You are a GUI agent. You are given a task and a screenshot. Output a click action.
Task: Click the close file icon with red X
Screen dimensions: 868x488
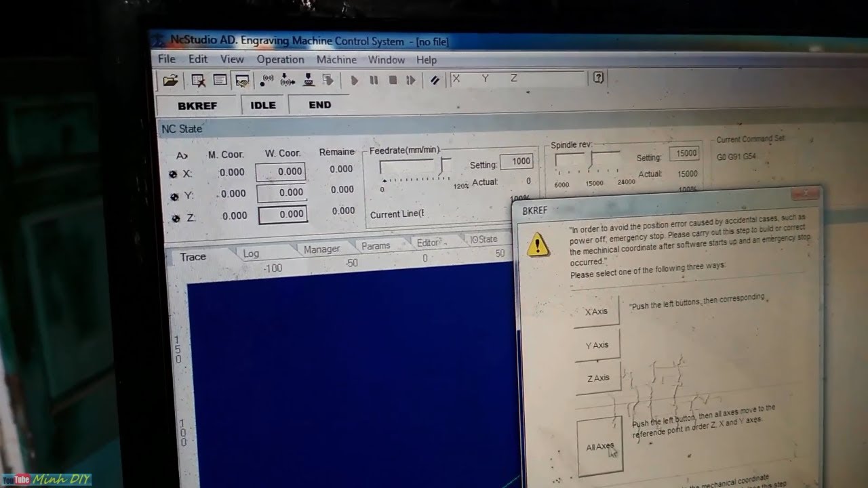pyautogui.click(x=198, y=81)
